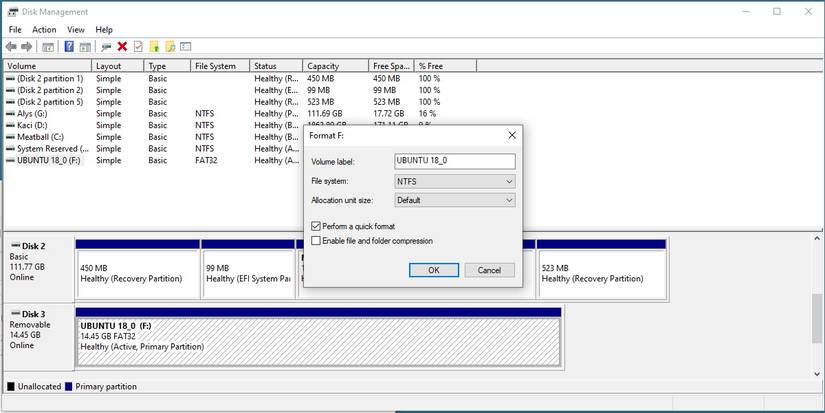Open the View menu

coord(76,30)
